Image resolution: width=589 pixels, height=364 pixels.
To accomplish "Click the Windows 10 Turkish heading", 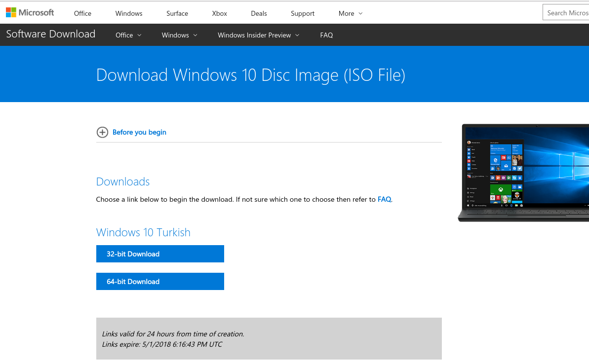I will [x=143, y=232].
